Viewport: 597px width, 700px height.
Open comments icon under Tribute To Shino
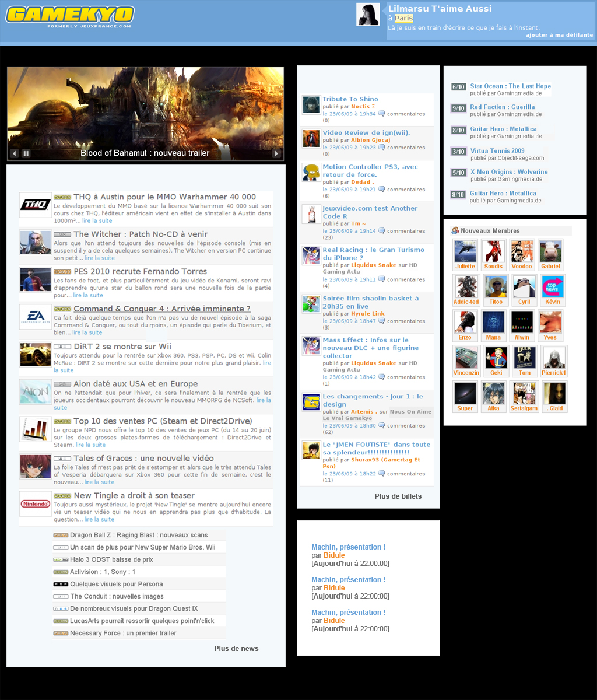[x=381, y=114]
